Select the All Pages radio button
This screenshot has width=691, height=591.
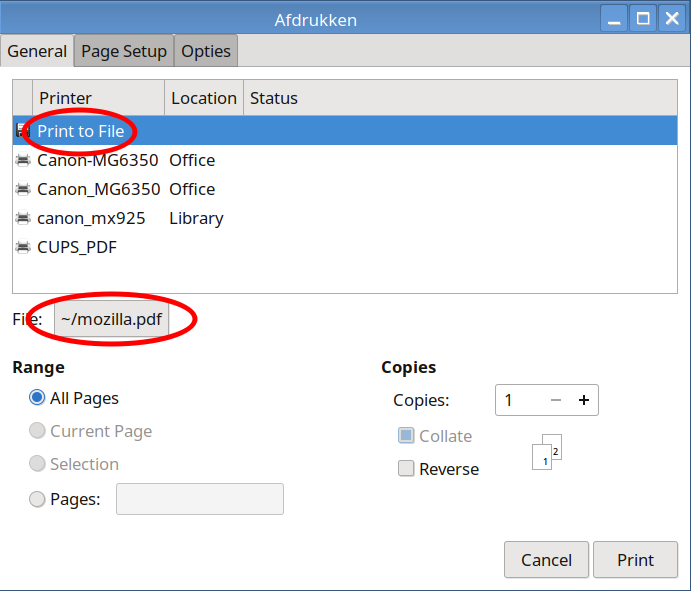[37, 398]
